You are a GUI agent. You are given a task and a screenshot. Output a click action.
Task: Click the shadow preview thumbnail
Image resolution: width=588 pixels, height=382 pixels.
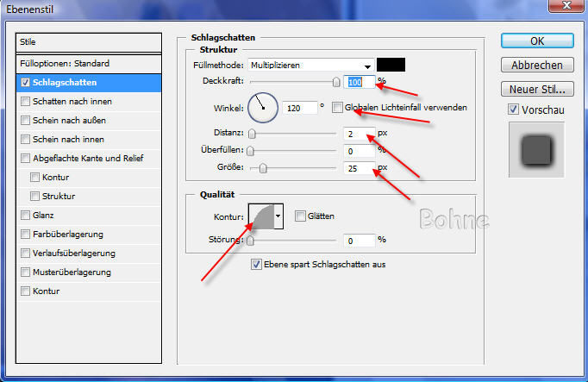pyautogui.click(x=537, y=150)
